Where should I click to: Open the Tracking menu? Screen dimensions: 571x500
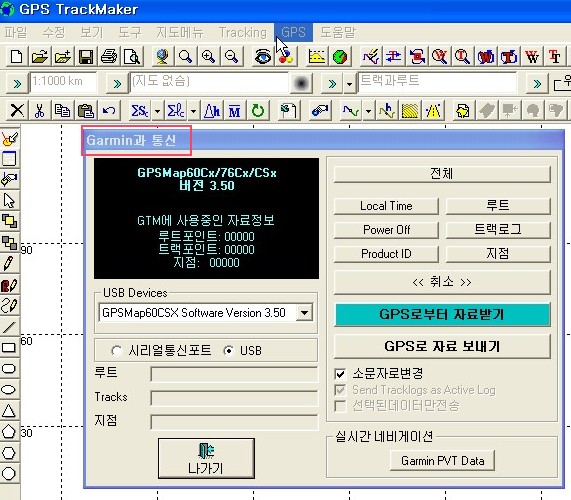243,32
